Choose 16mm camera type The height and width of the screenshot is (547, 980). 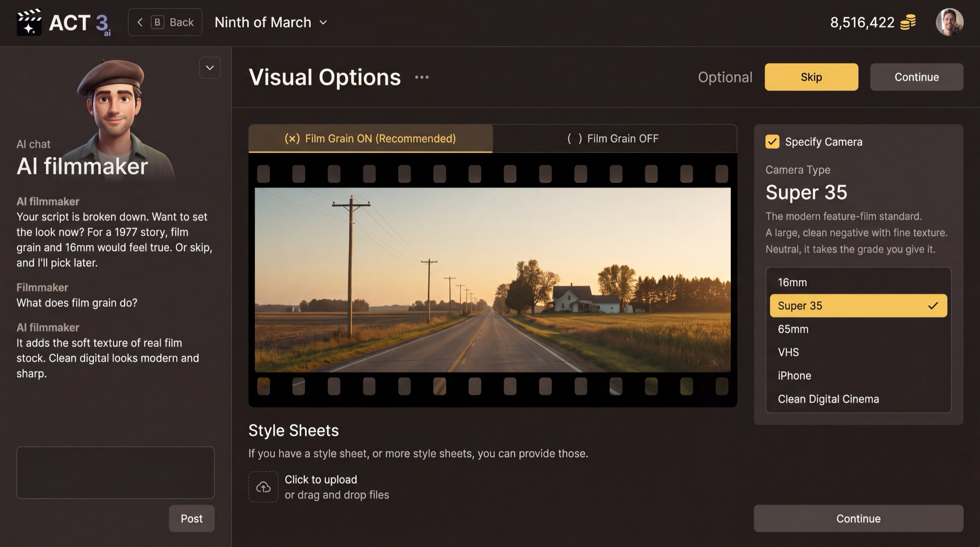click(858, 282)
